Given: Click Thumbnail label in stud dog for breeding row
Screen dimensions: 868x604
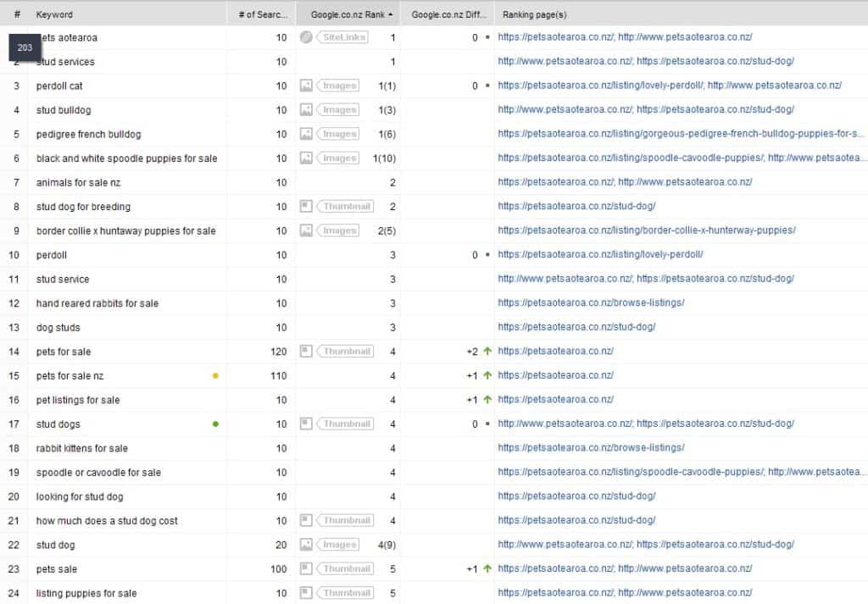Looking at the screenshot, I should (346, 207).
